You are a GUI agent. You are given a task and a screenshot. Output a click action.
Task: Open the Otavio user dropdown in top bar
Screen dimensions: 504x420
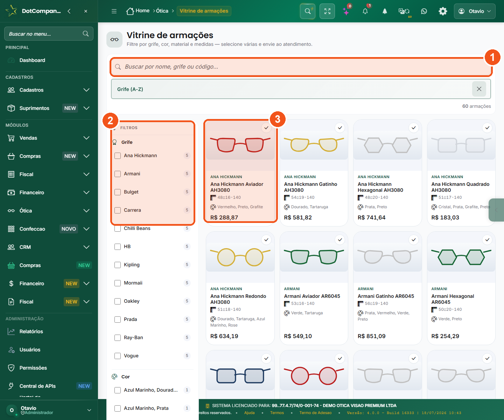475,11
